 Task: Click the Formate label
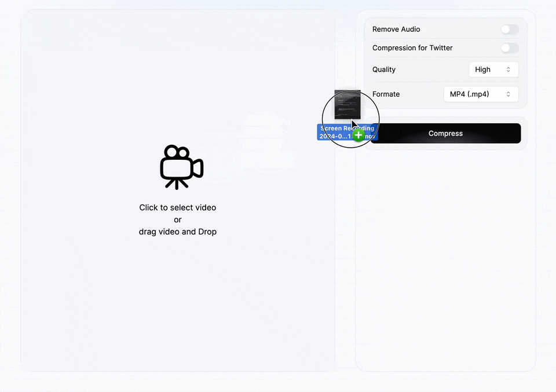coord(386,94)
